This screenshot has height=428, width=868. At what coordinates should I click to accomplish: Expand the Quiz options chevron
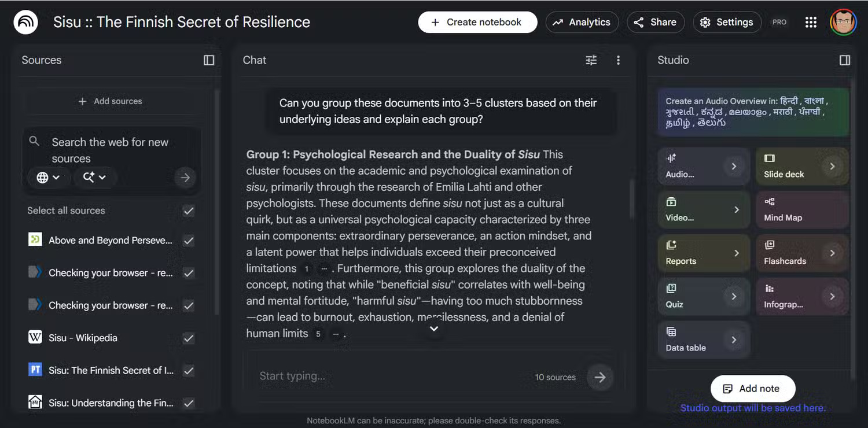734,297
